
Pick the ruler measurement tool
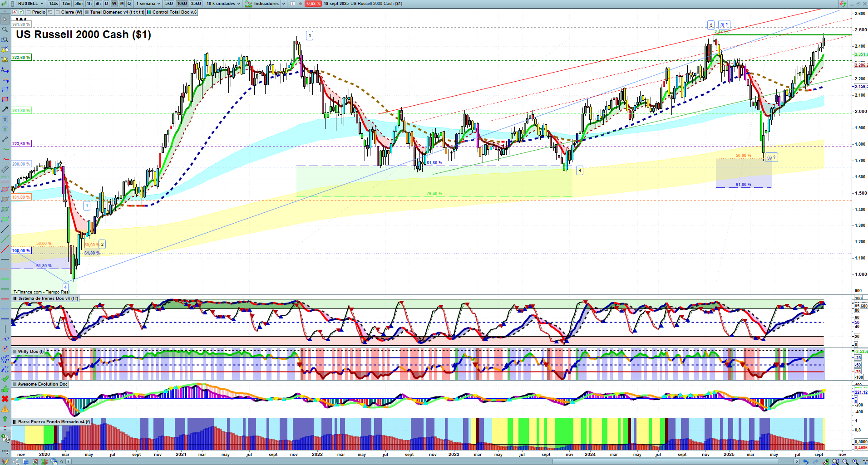[5, 169]
